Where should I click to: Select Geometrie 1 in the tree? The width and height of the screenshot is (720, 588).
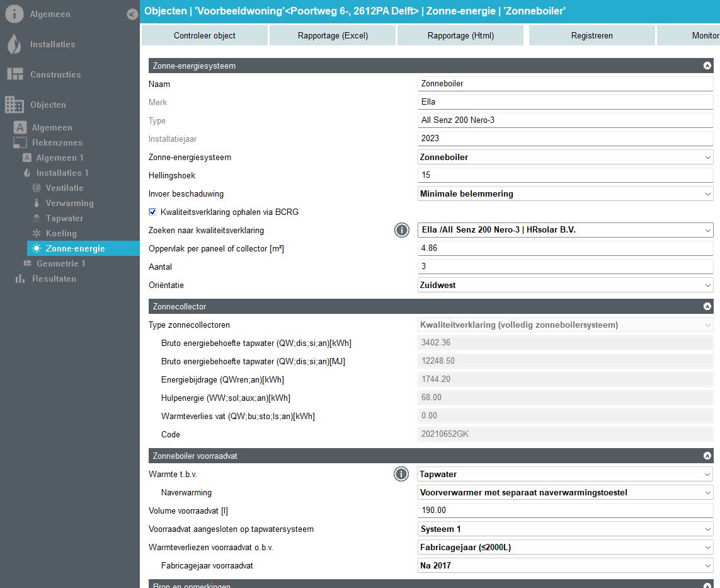(60, 263)
